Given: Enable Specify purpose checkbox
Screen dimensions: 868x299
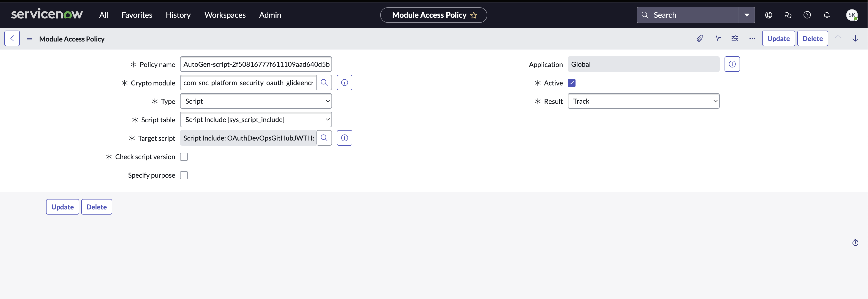Looking at the screenshot, I should pyautogui.click(x=184, y=175).
